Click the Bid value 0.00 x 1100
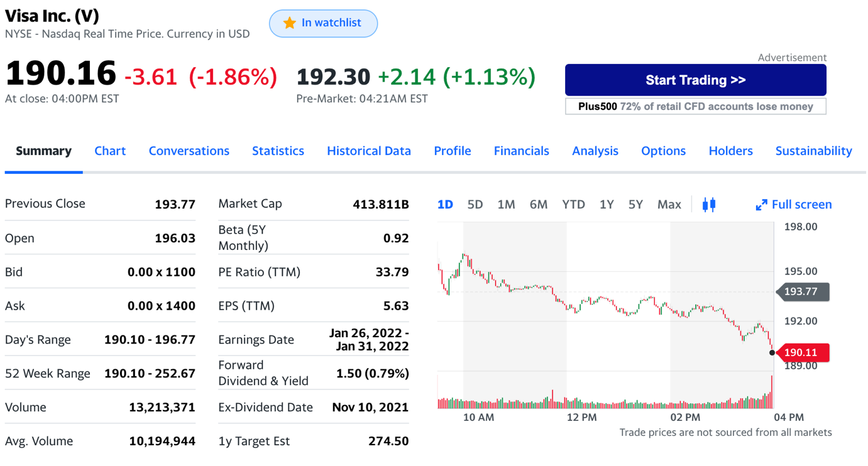The image size is (868, 466). [161, 272]
